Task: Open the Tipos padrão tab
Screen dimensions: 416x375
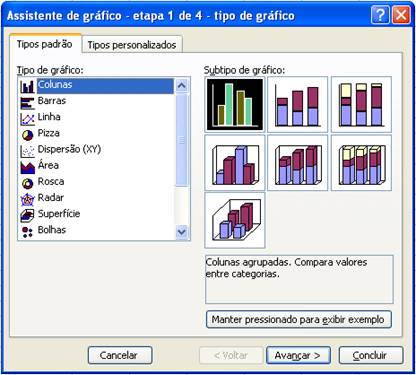Action: [x=45, y=44]
